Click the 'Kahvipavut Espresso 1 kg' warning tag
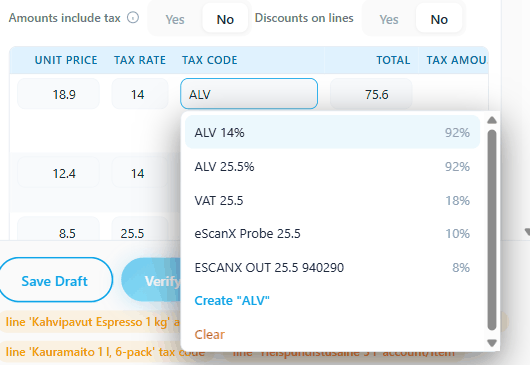 (x=91, y=322)
